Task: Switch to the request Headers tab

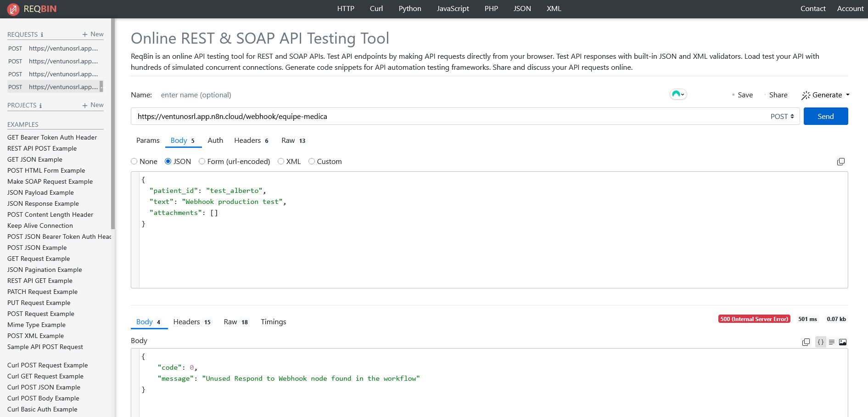Action: (251, 141)
